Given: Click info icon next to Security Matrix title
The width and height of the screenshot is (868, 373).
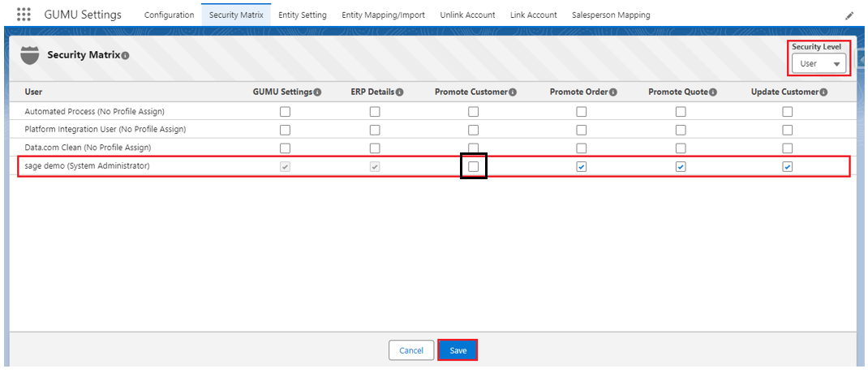Looking at the screenshot, I should pyautogui.click(x=126, y=55).
